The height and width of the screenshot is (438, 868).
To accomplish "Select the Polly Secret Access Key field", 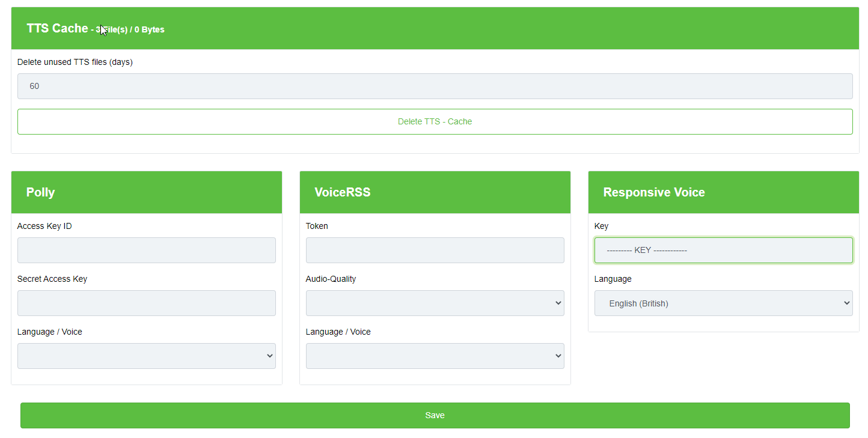I will point(146,303).
